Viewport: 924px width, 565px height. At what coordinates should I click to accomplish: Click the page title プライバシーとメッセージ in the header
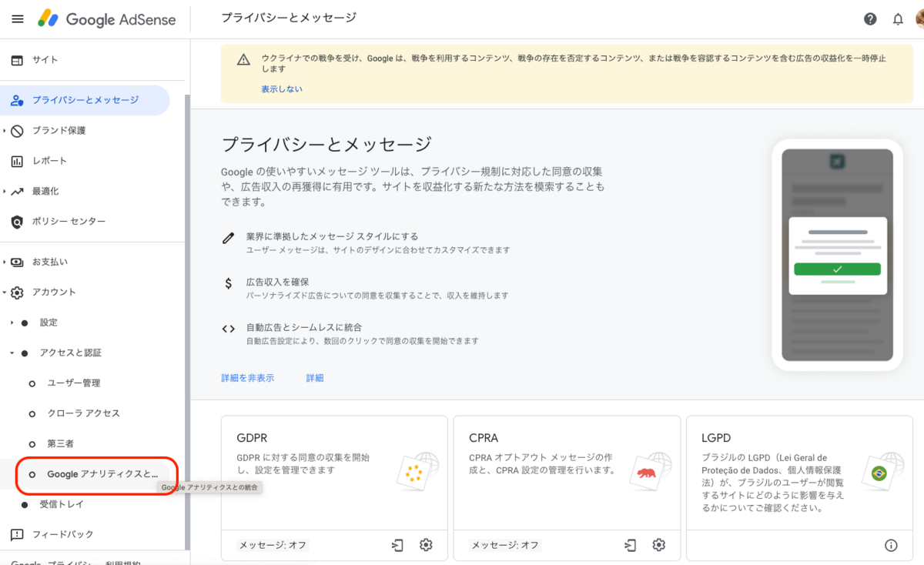pyautogui.click(x=289, y=18)
